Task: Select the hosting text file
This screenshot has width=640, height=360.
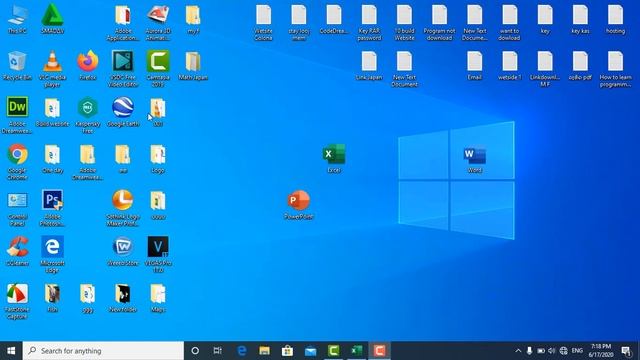Action: point(615,19)
